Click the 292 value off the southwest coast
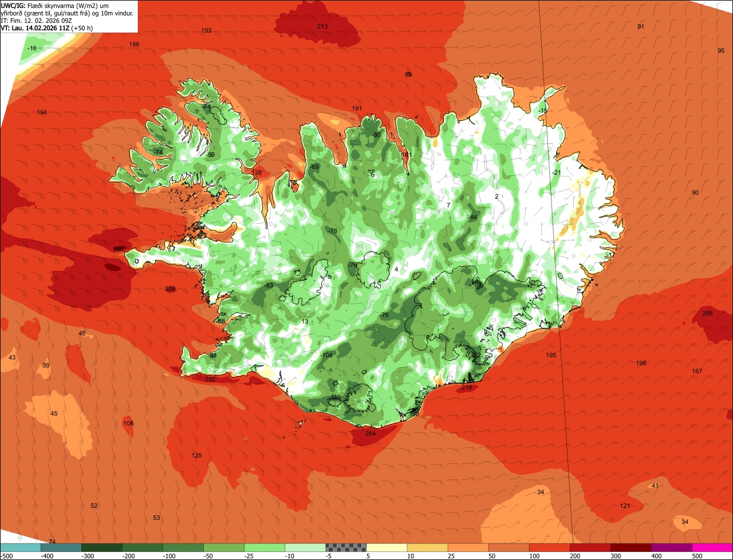The image size is (733, 560). 210,379
